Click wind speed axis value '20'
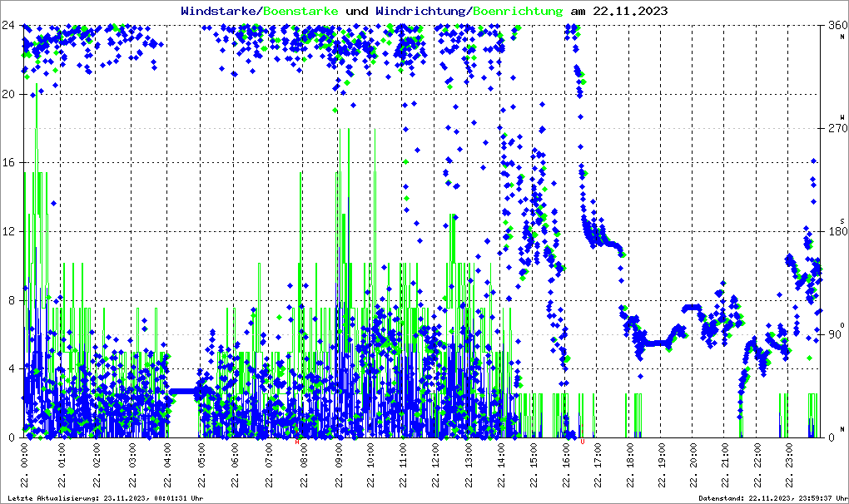849x504 pixels. click(x=8, y=94)
